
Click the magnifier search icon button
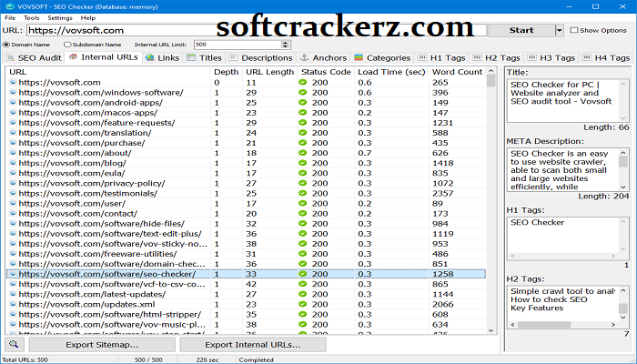coord(15,345)
